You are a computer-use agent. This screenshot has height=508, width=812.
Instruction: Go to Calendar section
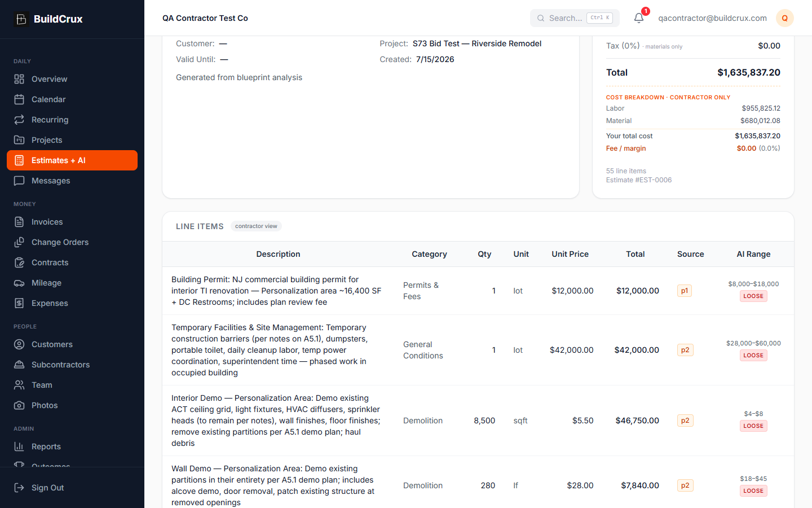[72, 99]
